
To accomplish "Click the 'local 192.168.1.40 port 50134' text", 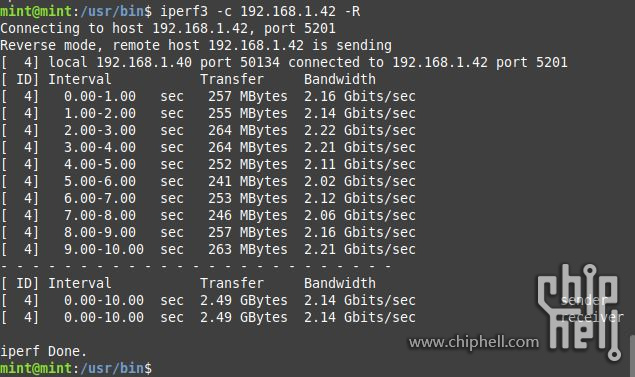I will pyautogui.click(x=164, y=62).
